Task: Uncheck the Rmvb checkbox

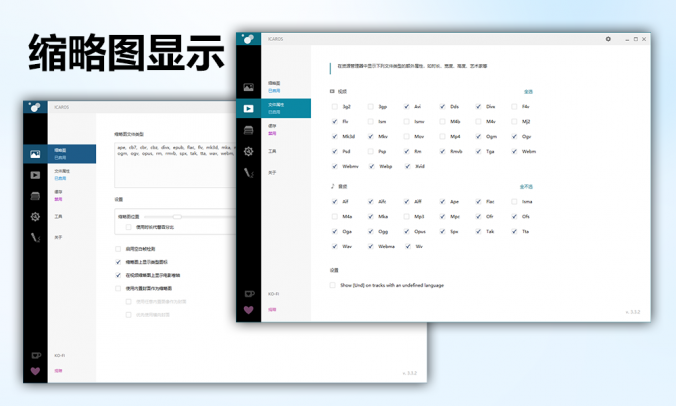Action: [442, 151]
